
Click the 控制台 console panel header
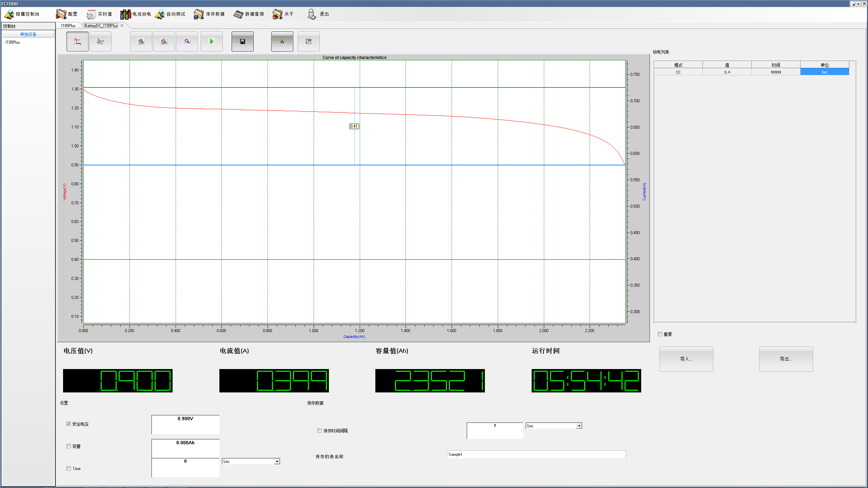[28, 26]
